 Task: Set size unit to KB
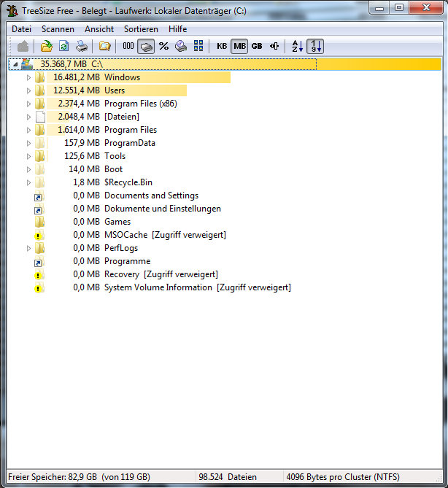point(222,47)
